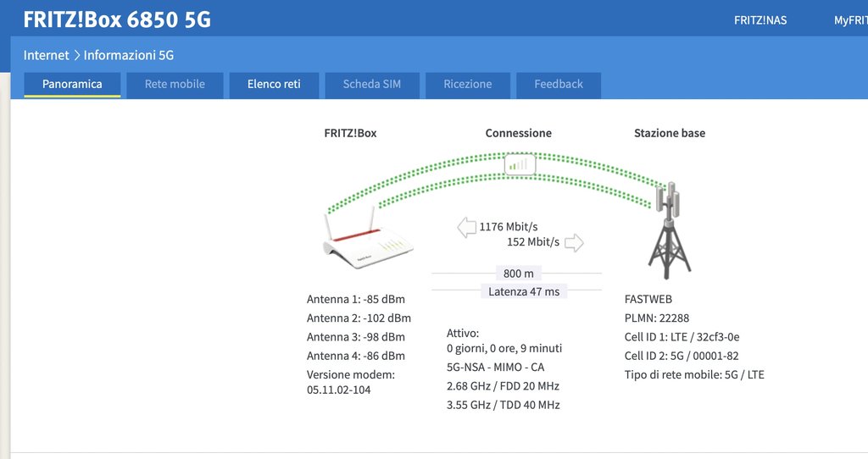
Task: Open the Panoramica tab
Action: [x=72, y=85]
